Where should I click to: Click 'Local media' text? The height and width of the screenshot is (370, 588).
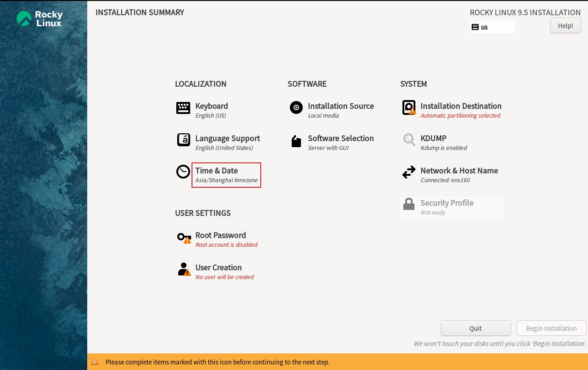323,116
